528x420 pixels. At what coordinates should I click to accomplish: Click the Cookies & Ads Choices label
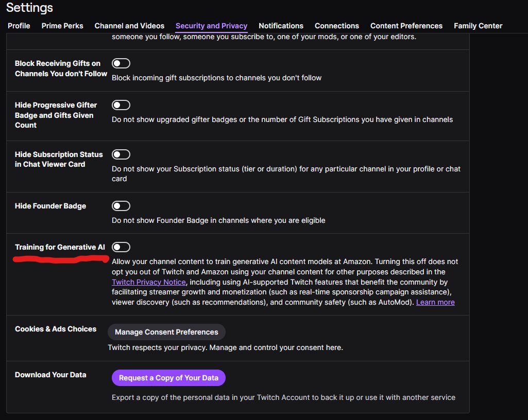click(56, 329)
